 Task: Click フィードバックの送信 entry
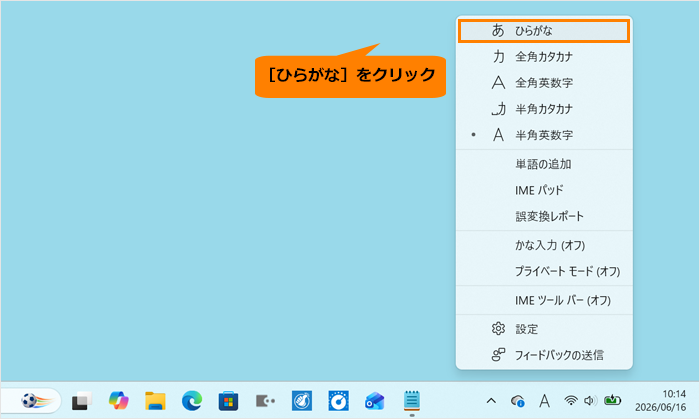[x=544, y=355]
